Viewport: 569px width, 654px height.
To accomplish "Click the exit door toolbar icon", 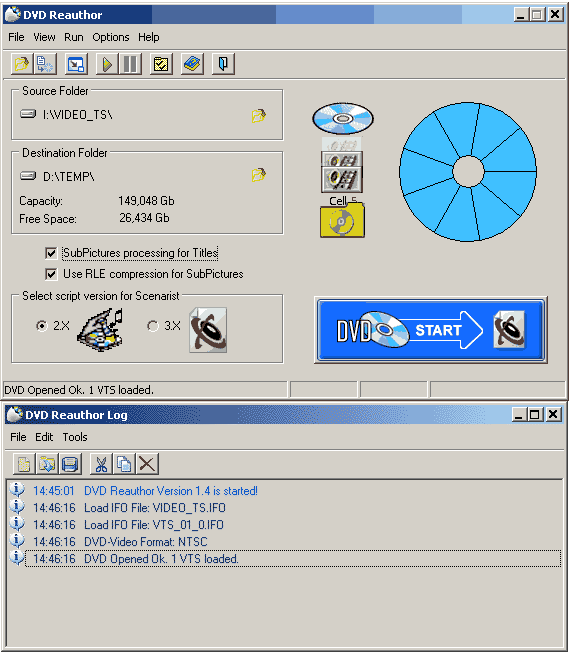I will coord(223,64).
